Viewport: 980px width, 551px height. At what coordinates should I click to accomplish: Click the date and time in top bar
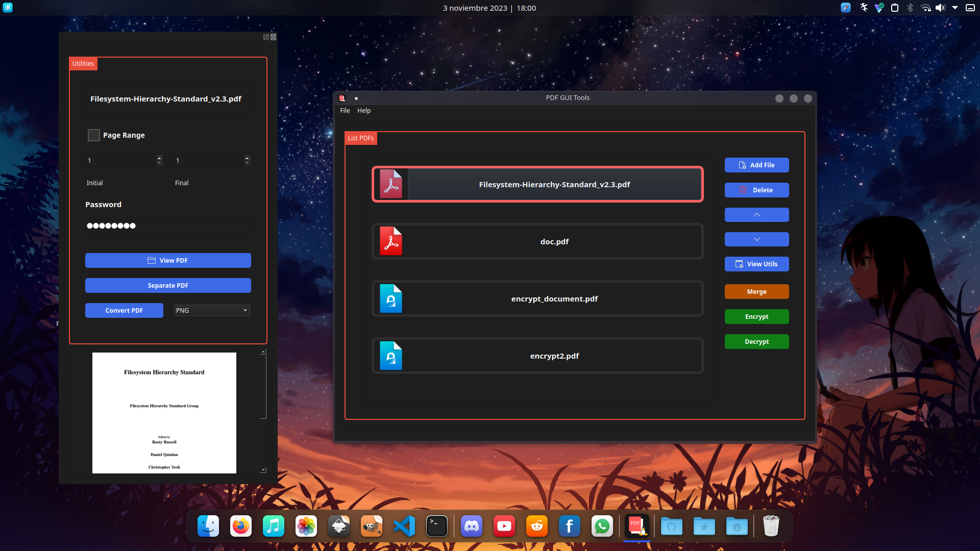coord(489,8)
